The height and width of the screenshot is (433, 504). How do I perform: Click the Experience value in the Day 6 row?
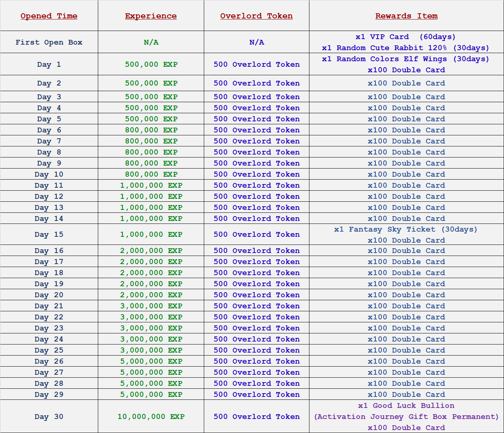coord(151,130)
